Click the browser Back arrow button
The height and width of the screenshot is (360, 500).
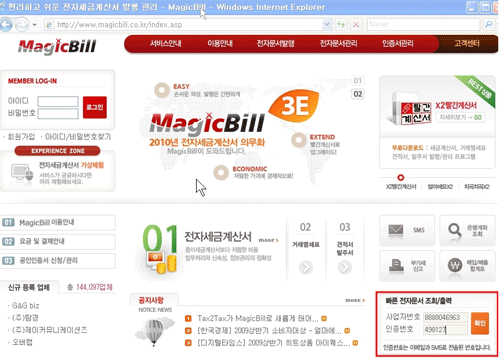pyautogui.click(x=6, y=25)
